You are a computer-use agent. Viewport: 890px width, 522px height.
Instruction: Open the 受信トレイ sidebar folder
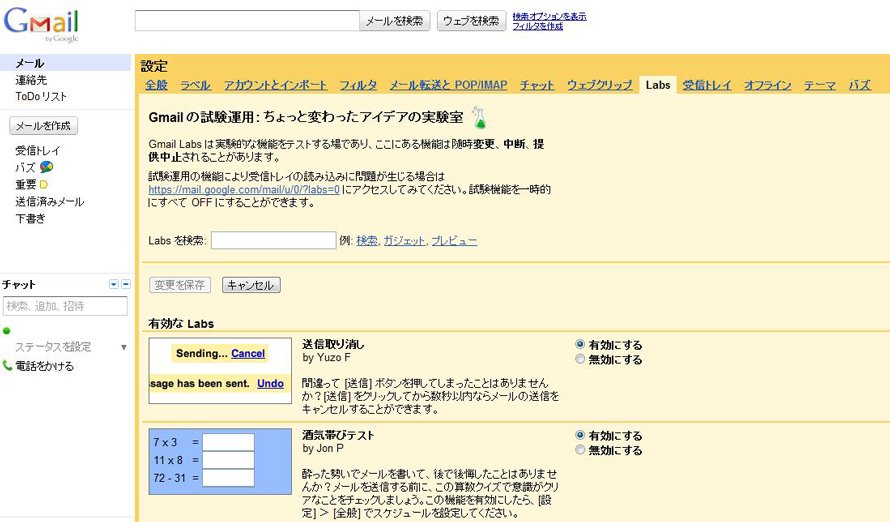point(37,150)
